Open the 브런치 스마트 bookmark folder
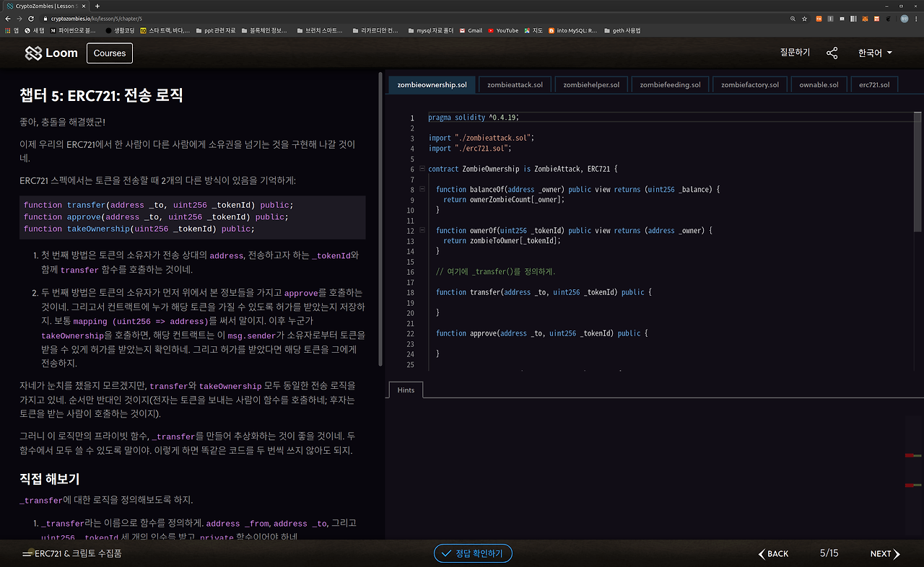Viewport: 924px width, 567px height. [x=318, y=30]
